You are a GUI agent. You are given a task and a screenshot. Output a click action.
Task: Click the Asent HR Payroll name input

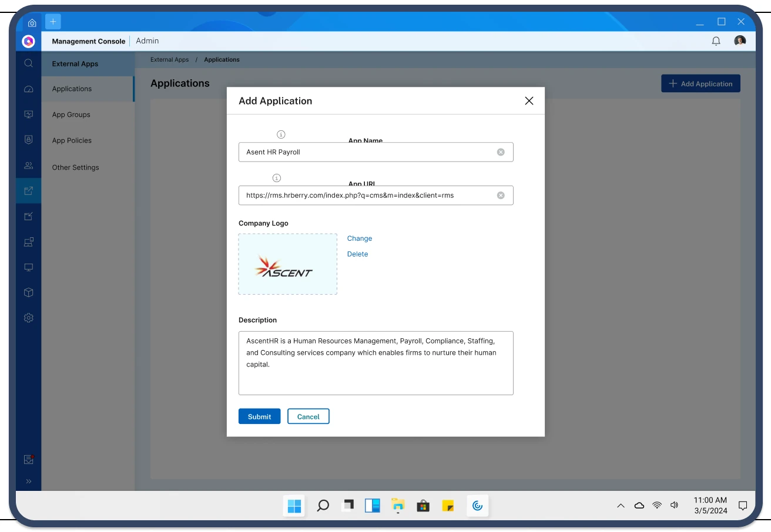(x=376, y=152)
